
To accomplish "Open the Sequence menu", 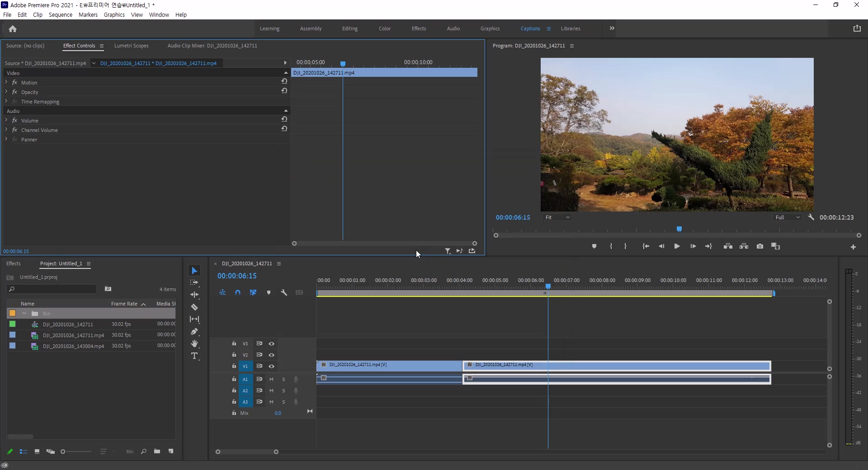I will pos(61,14).
